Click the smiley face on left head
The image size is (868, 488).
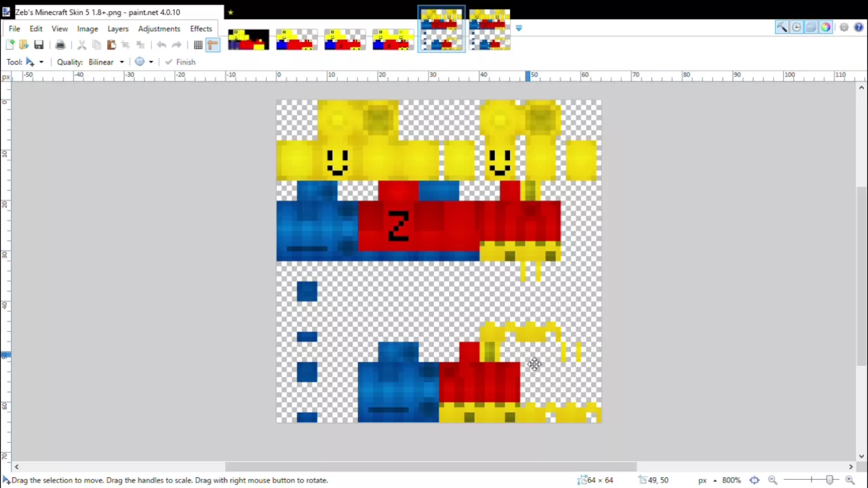coord(337,161)
